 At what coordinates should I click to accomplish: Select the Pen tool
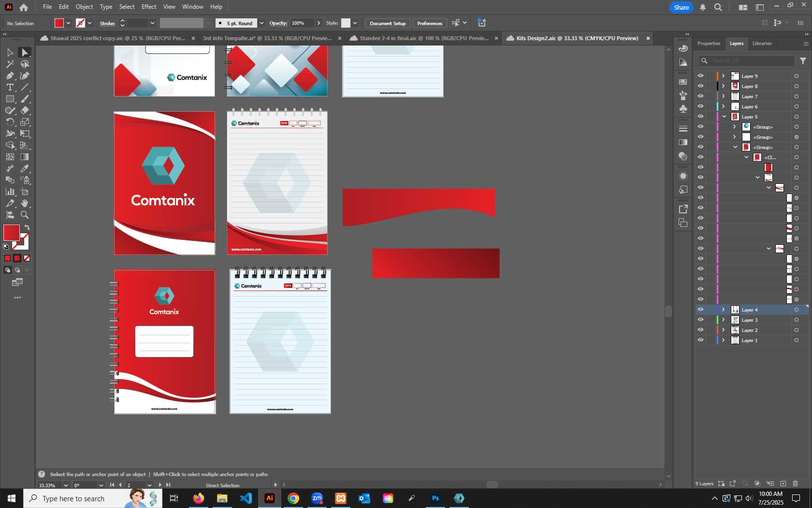(x=10, y=75)
